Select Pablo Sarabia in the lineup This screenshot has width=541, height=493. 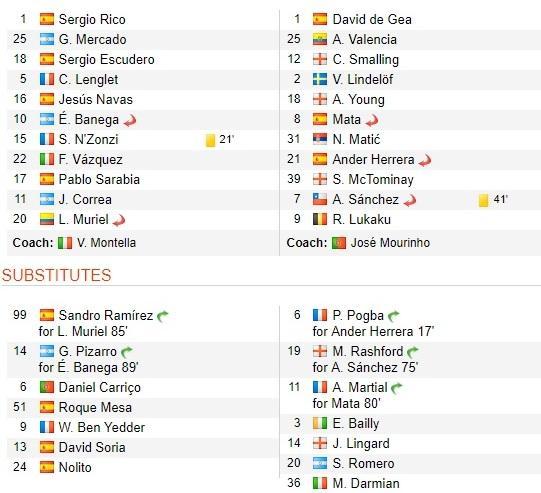click(99, 179)
